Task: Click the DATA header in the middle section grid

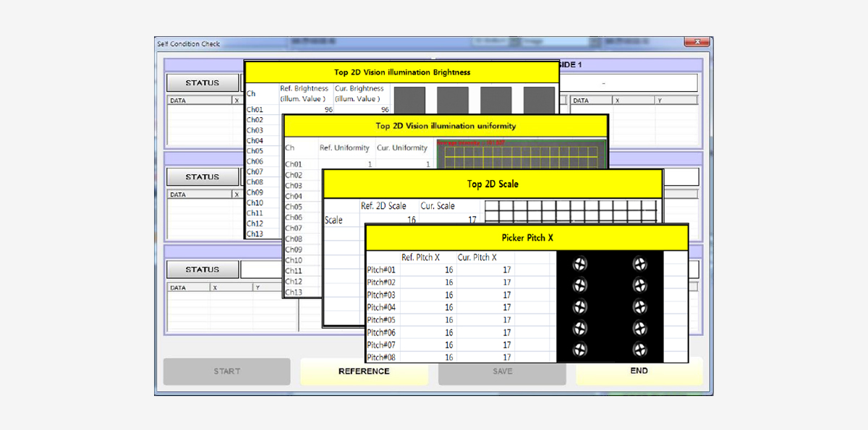Action: click(200, 194)
